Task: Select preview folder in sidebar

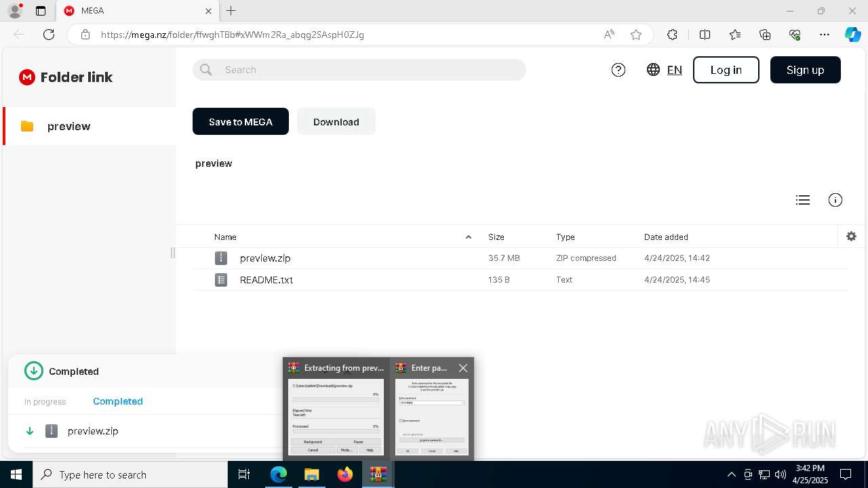Action: pos(90,126)
